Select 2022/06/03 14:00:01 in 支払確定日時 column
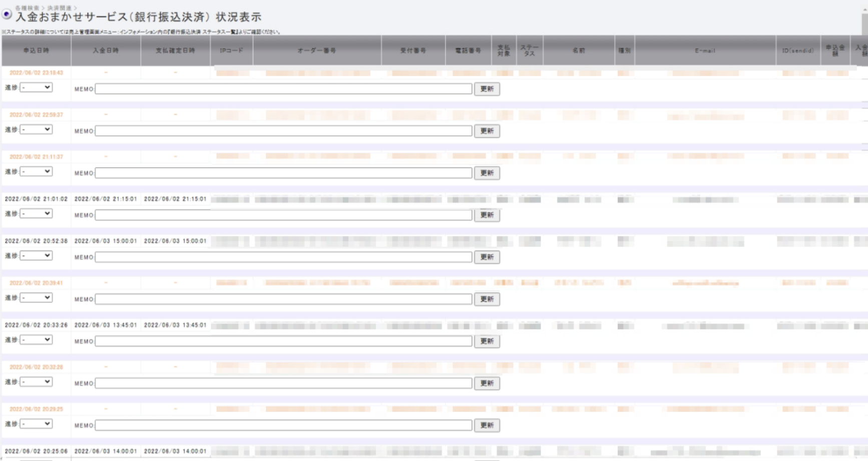The width and height of the screenshot is (868, 461). (x=175, y=451)
